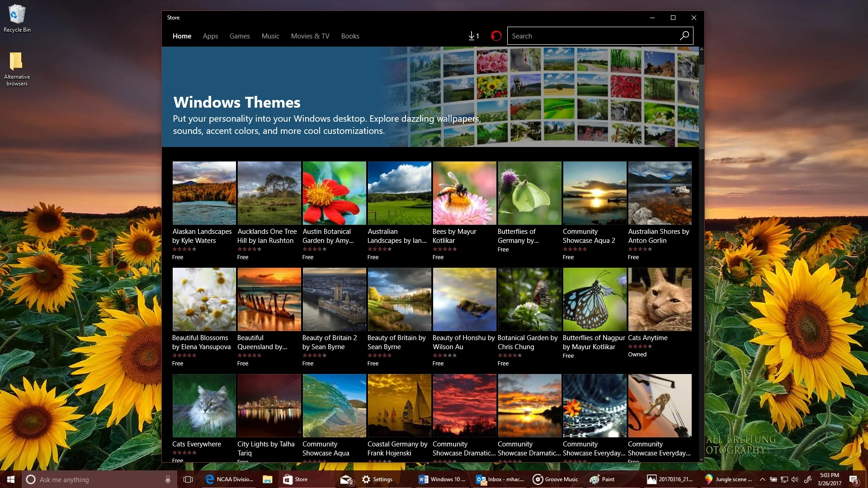Show hidden tray icons chevron
The width and height of the screenshot is (868, 488).
tap(763, 479)
